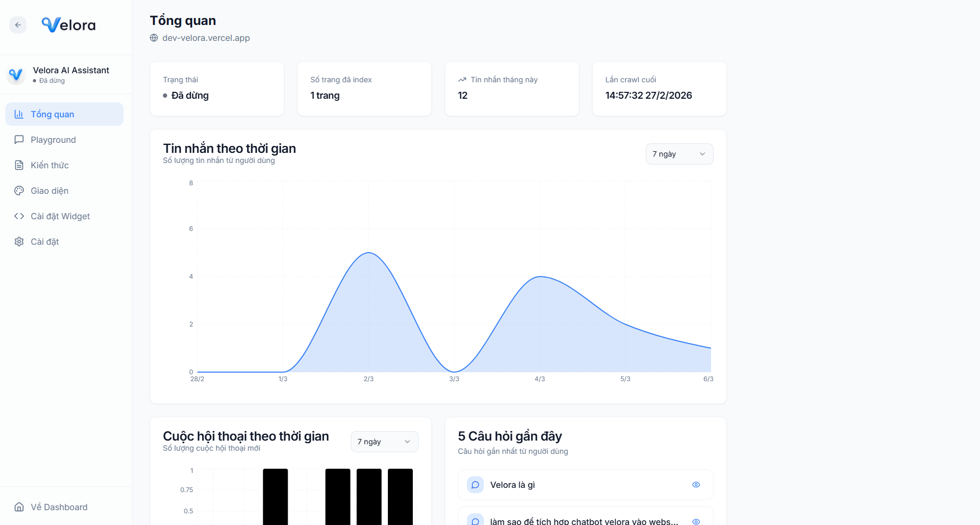
Task: Open the dev-velora.vercel.app link
Action: (x=206, y=38)
